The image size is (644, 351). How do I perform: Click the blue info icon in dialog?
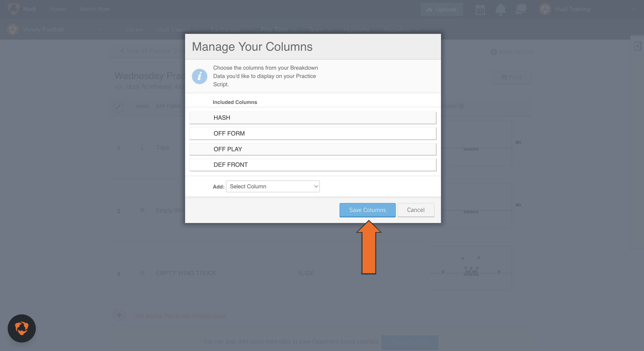pyautogui.click(x=199, y=76)
